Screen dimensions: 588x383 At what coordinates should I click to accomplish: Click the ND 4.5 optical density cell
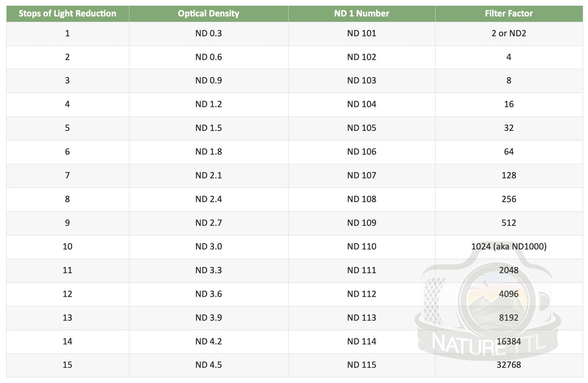(208, 365)
